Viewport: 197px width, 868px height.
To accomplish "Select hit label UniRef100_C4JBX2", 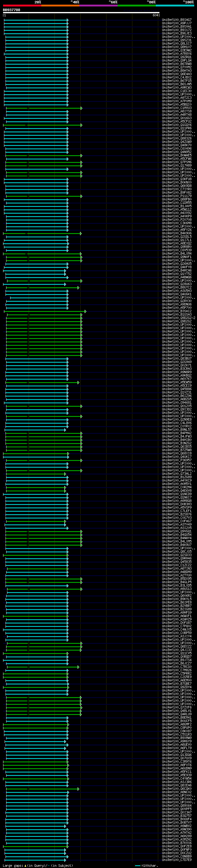I will [x=177, y=78].
